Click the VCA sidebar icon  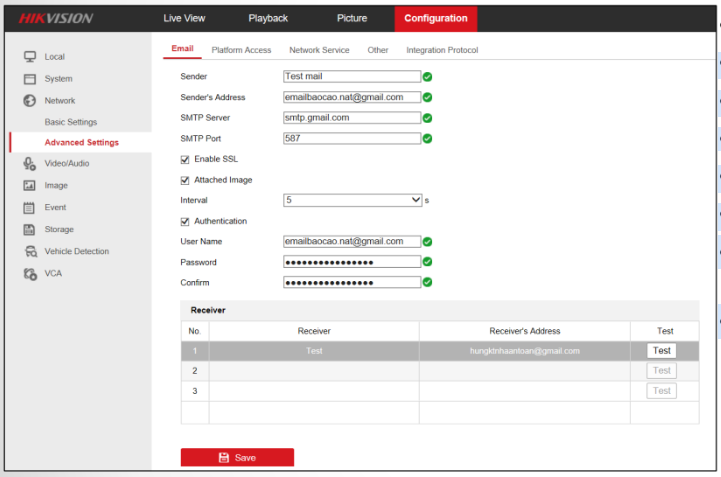coord(29,273)
